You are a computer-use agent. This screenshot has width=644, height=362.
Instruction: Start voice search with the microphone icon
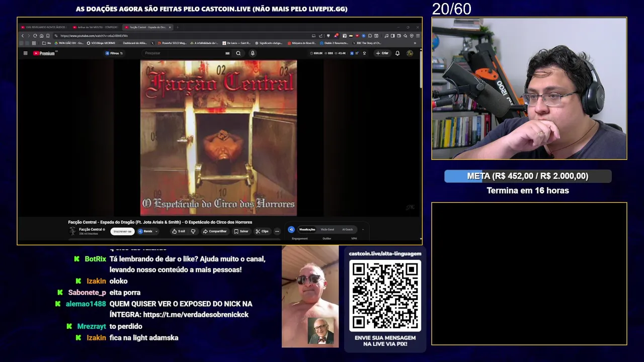[253, 53]
